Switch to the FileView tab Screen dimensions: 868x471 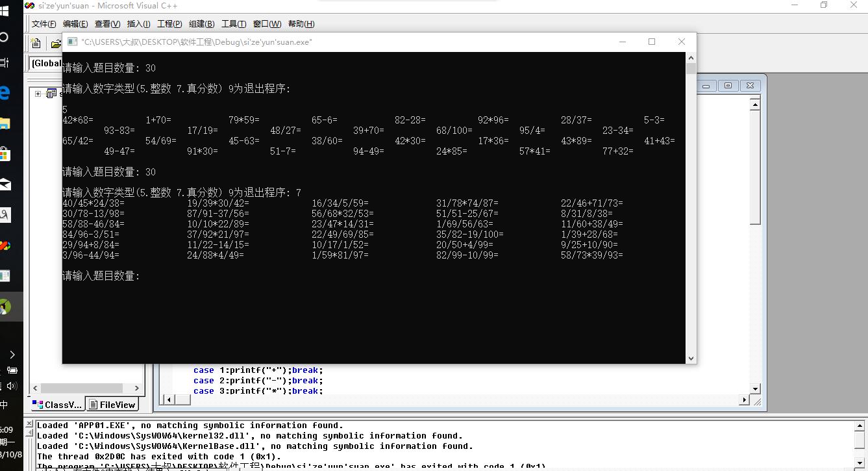click(x=112, y=405)
